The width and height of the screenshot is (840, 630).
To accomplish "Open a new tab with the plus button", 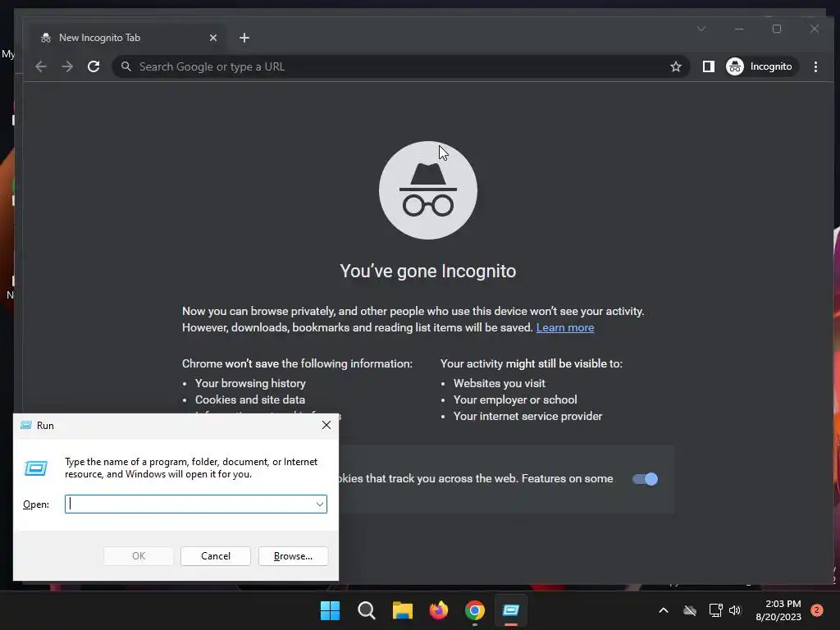I will (x=244, y=38).
